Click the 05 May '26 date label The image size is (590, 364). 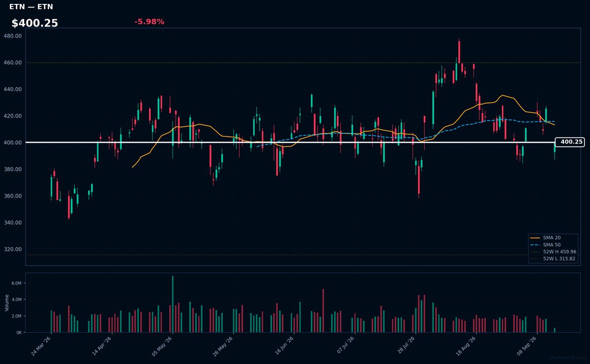coord(163,346)
